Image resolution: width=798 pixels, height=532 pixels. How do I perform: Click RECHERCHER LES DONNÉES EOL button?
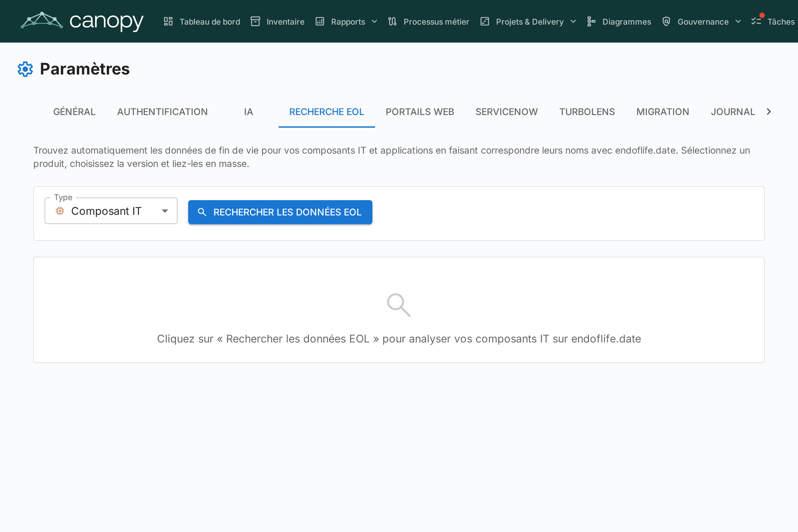click(280, 212)
